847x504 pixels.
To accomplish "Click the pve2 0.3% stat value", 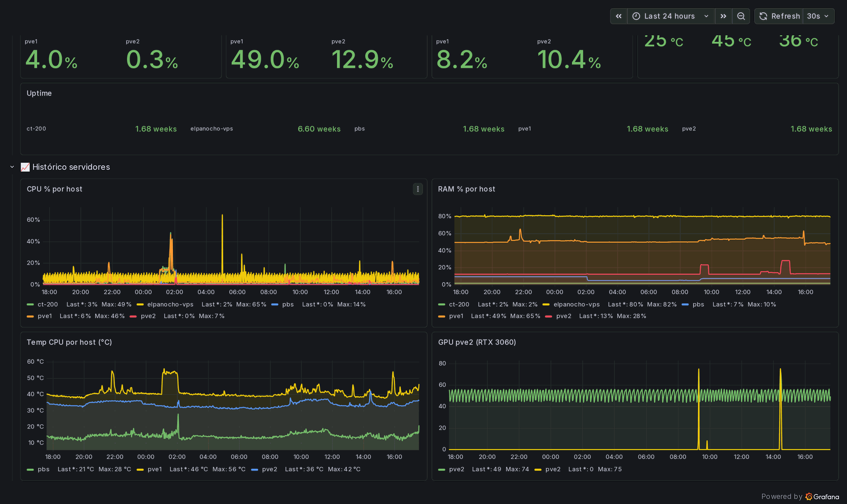I will [x=152, y=60].
